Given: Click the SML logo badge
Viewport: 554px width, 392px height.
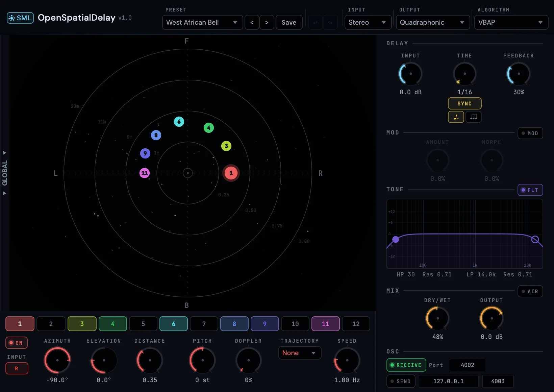Looking at the screenshot, I should (x=20, y=18).
